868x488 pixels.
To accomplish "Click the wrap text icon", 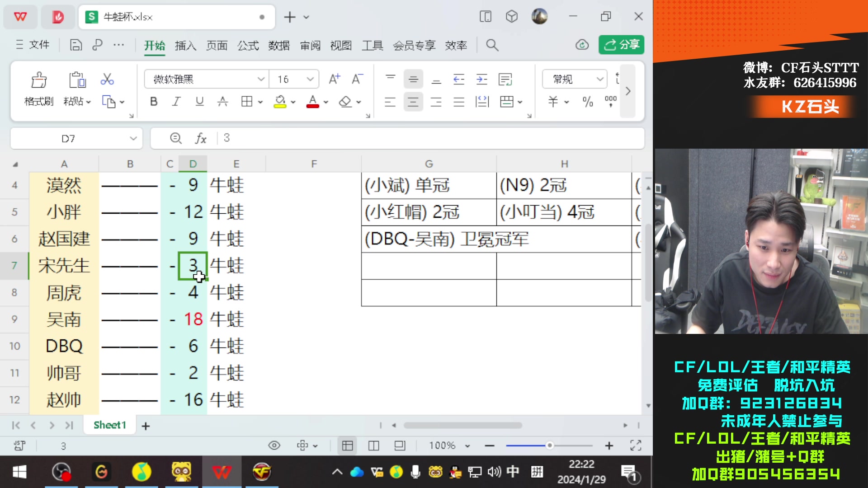I will 505,80.
